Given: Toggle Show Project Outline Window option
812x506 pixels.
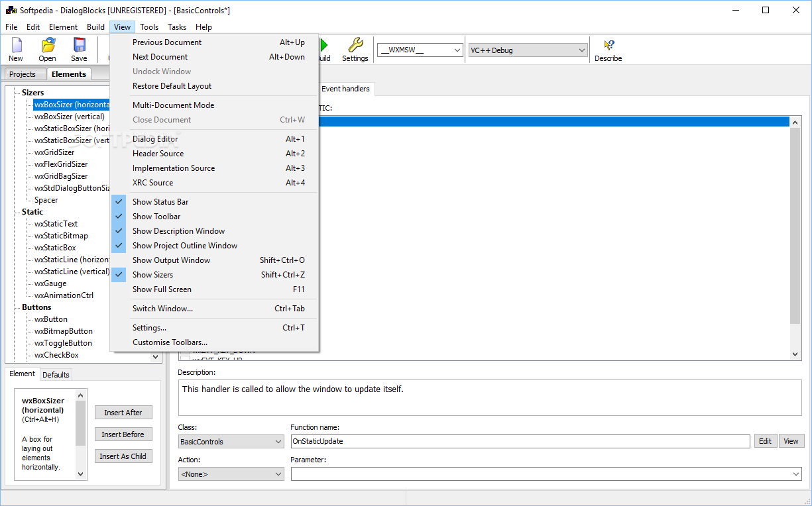Looking at the screenshot, I should click(215, 246).
